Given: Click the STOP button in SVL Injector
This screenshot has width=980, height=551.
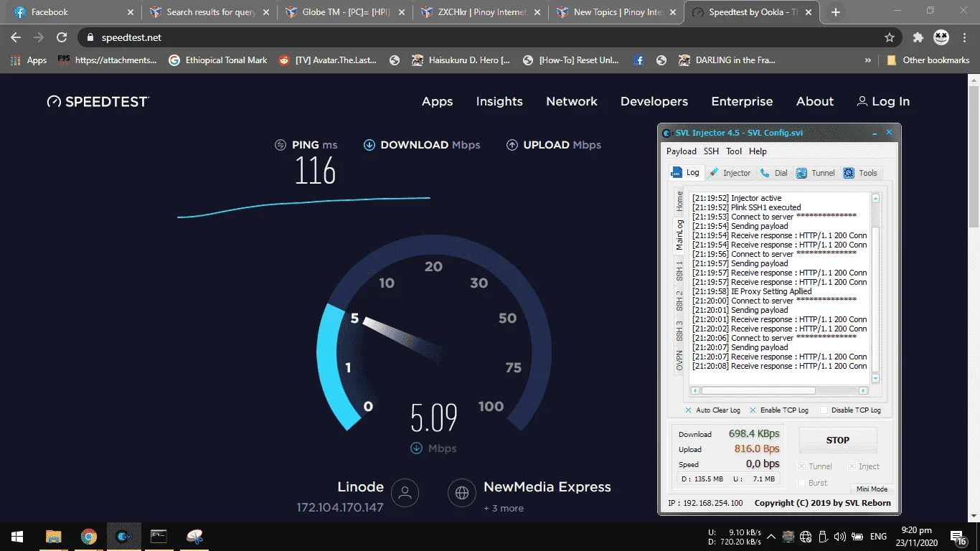Looking at the screenshot, I should [x=838, y=441].
